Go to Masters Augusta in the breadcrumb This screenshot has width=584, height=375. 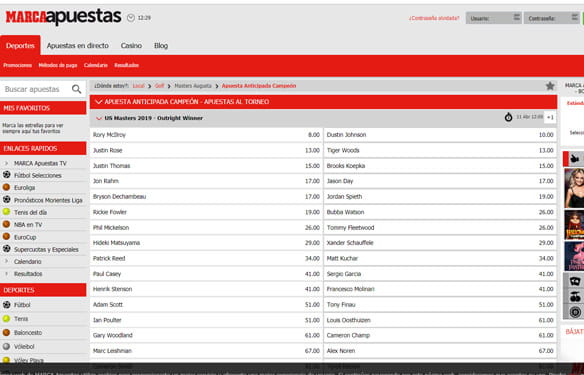pyautogui.click(x=193, y=86)
